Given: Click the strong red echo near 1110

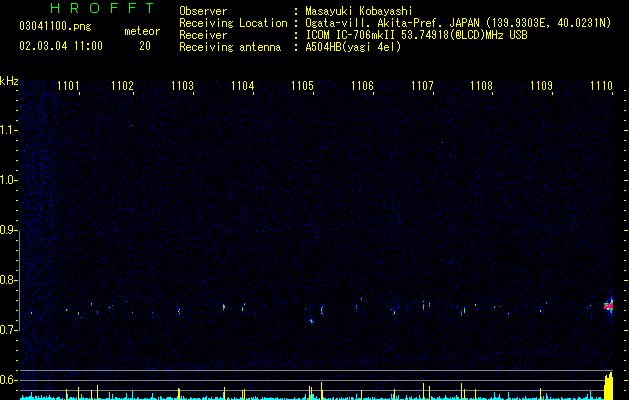Looking at the screenshot, I should 609,306.
